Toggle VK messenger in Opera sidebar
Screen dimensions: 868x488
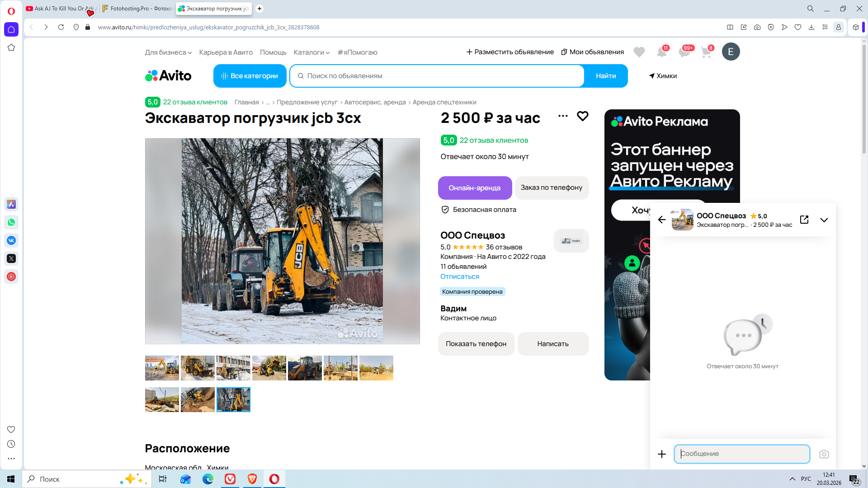click(x=11, y=240)
